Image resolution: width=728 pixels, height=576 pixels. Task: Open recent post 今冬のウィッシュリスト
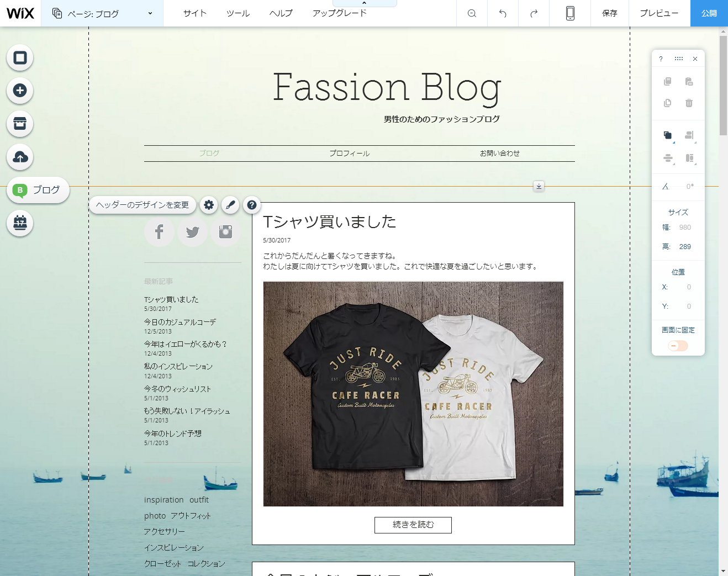[177, 389]
